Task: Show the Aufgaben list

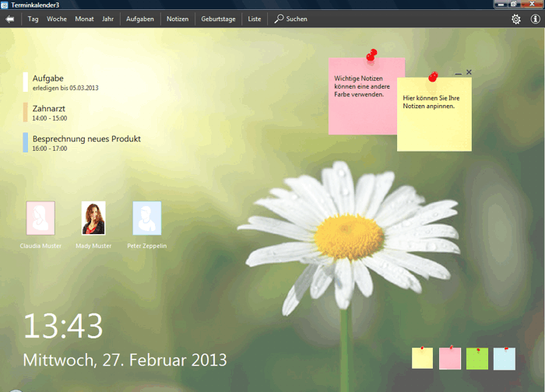Action: tap(140, 19)
